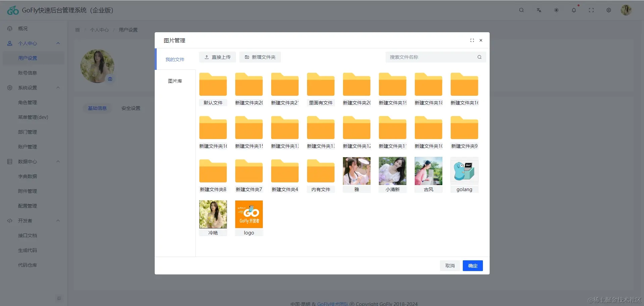Open the 账户管理 sidebar item
The width and height of the screenshot is (644, 306).
tap(34, 147)
